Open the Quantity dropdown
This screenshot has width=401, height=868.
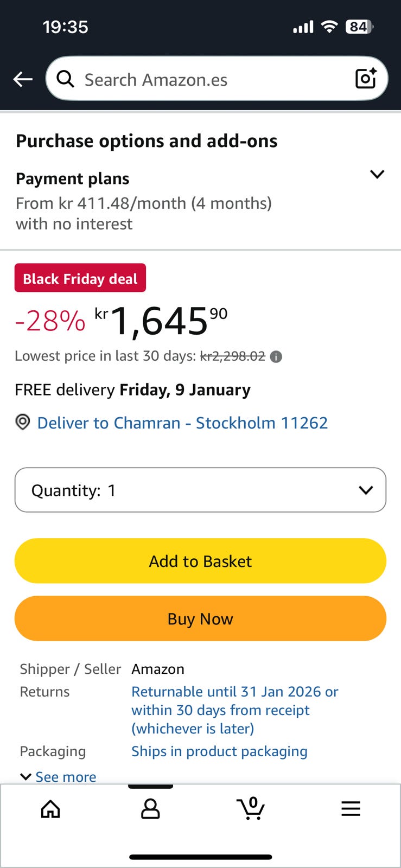coord(200,490)
